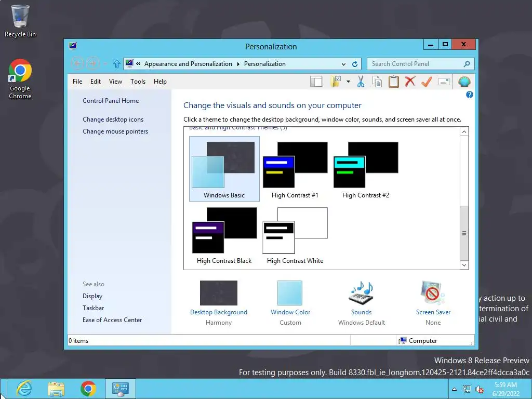Select the High Contrast White theme
Viewport: 532px width, 399px height.
coord(295,235)
